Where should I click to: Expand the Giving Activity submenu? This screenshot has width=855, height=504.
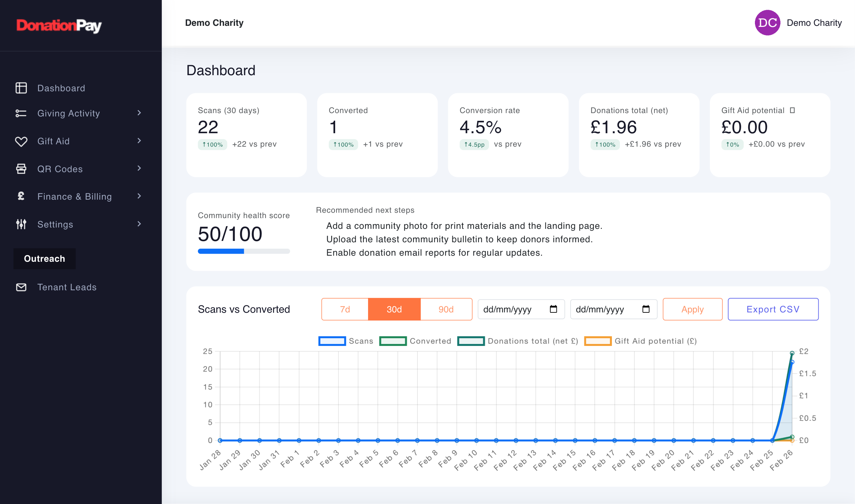coord(139,113)
